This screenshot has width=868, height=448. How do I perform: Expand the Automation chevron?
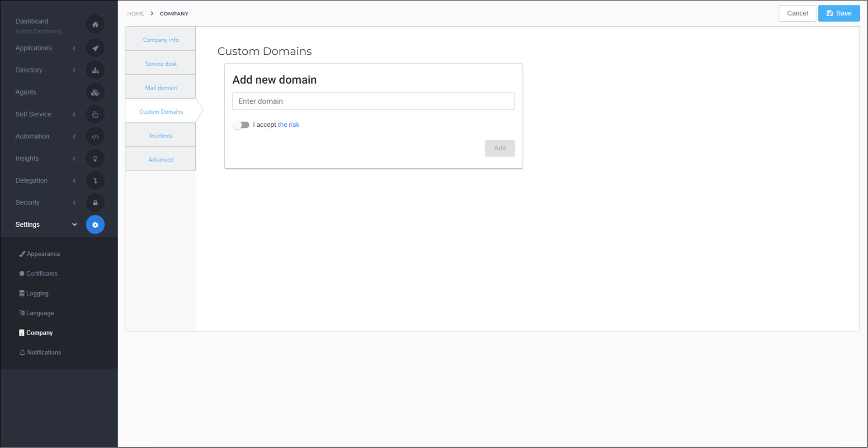coord(74,136)
